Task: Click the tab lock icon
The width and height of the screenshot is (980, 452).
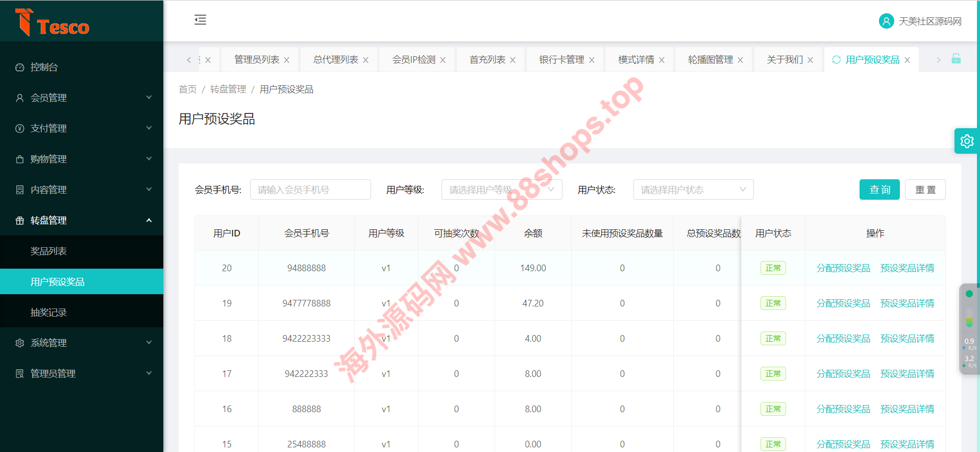Action: 956,59
